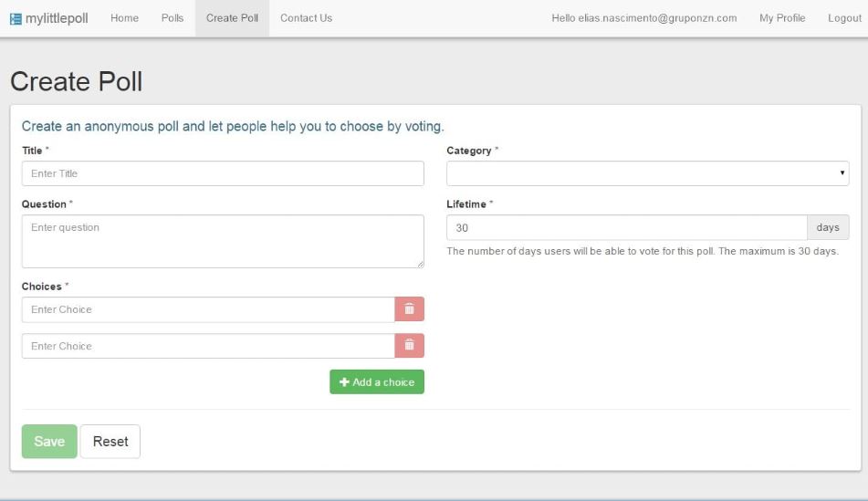The image size is (868, 501).
Task: Click the Lifetime field showing 30
Action: tap(627, 227)
